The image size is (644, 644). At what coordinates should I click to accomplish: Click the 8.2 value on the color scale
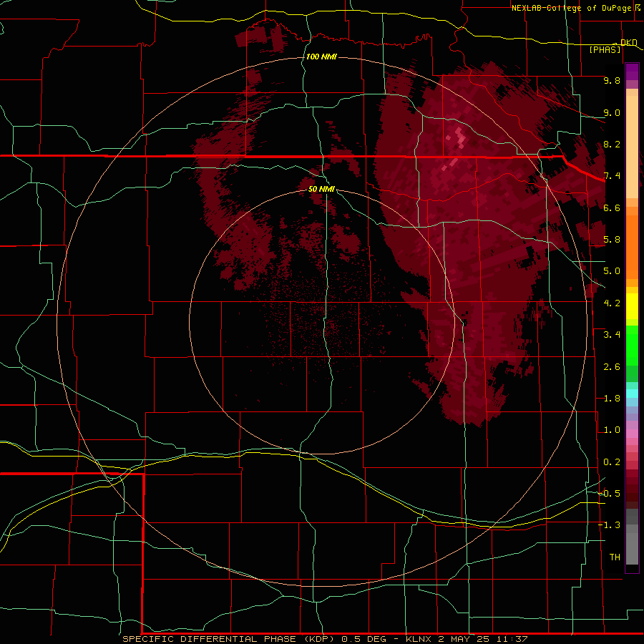(612, 144)
